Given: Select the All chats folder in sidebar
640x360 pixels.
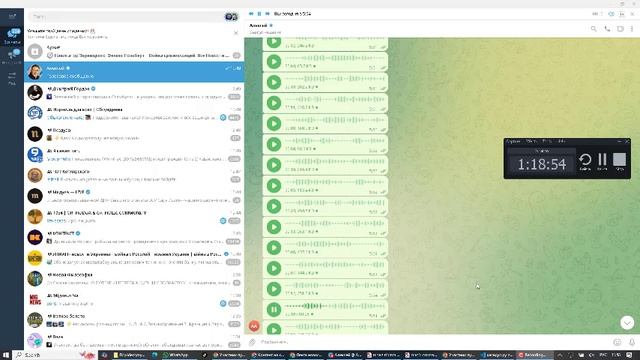Looking at the screenshot, I should tap(12, 36).
